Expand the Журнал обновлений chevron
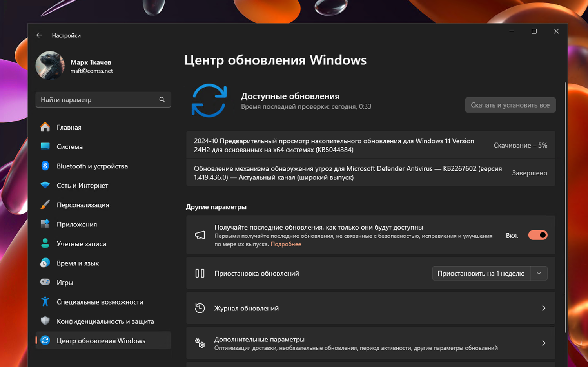The height and width of the screenshot is (367, 588). [544, 308]
